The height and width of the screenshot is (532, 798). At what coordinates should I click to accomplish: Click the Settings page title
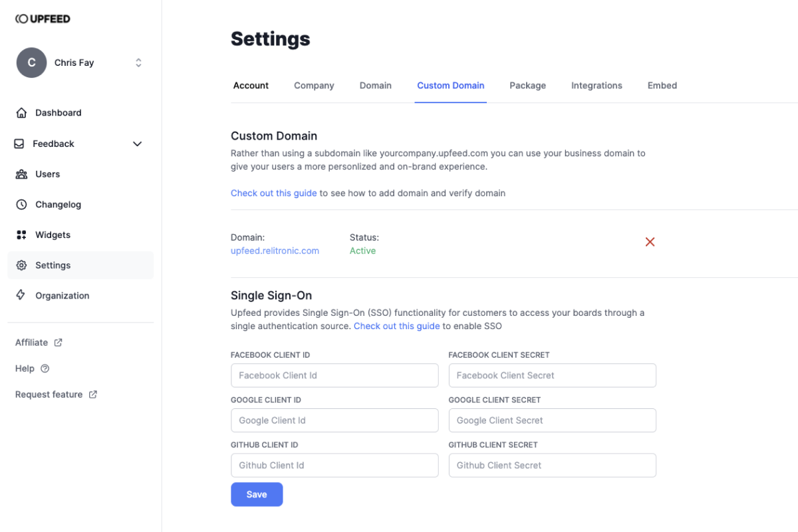coord(271,39)
